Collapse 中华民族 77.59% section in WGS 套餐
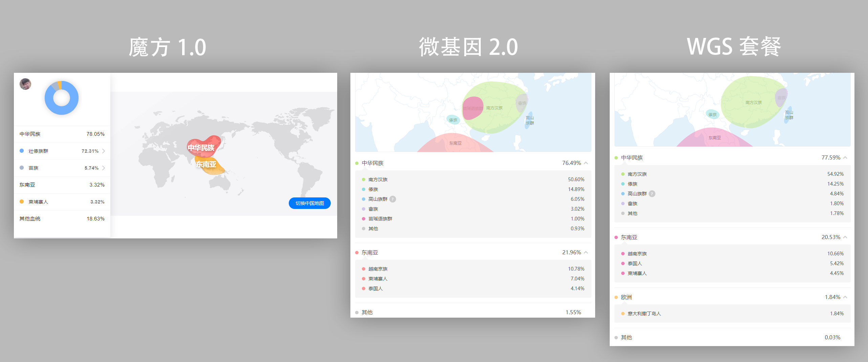Viewport: 868px width, 362px height. pyautogui.click(x=845, y=158)
